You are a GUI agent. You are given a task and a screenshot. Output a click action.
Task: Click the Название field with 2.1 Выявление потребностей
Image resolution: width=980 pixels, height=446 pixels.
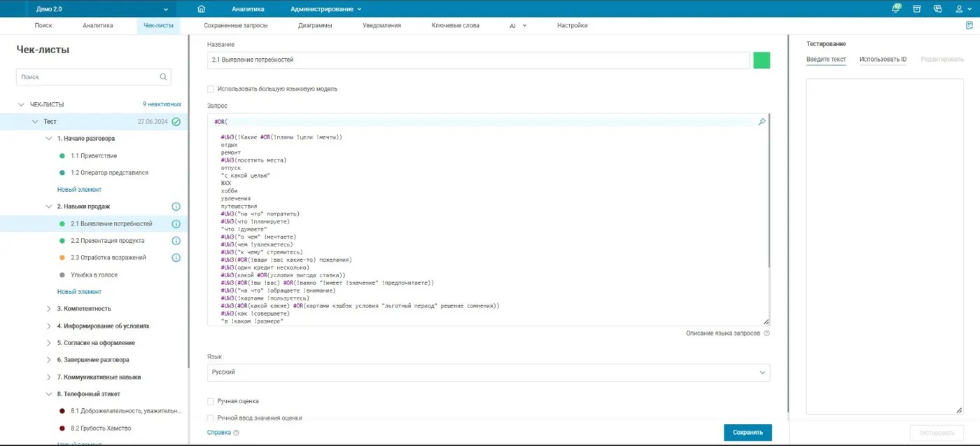point(479,60)
